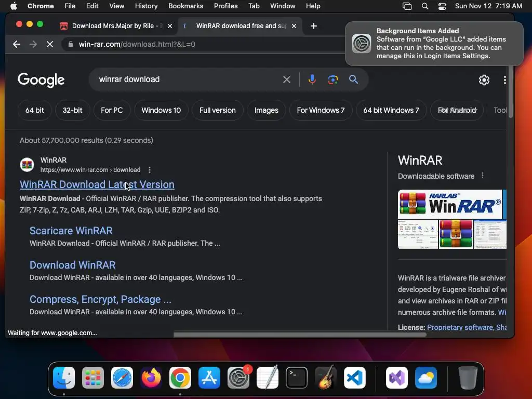532x399 pixels.
Task: Open TextEdit from the Dock
Action: point(268,377)
